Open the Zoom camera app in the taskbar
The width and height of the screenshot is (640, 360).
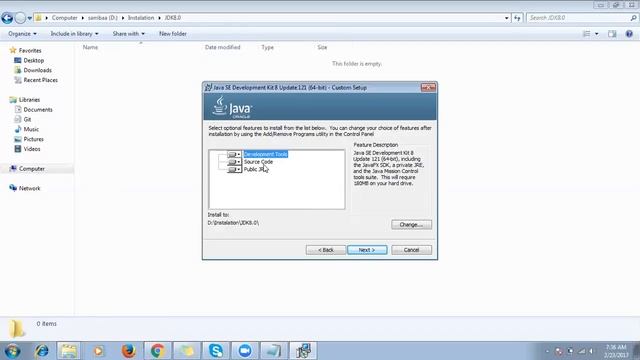[245, 351]
